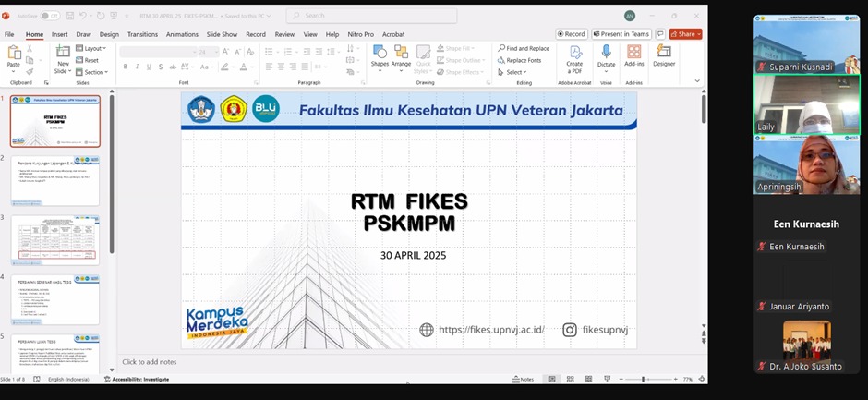
Task: Click the Paste clipboard icon
Action: (x=14, y=55)
